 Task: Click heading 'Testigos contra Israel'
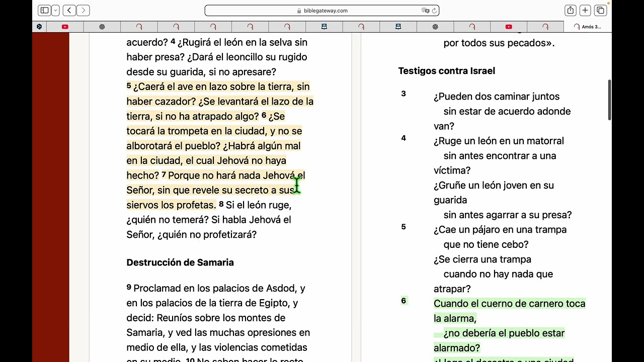click(x=447, y=71)
